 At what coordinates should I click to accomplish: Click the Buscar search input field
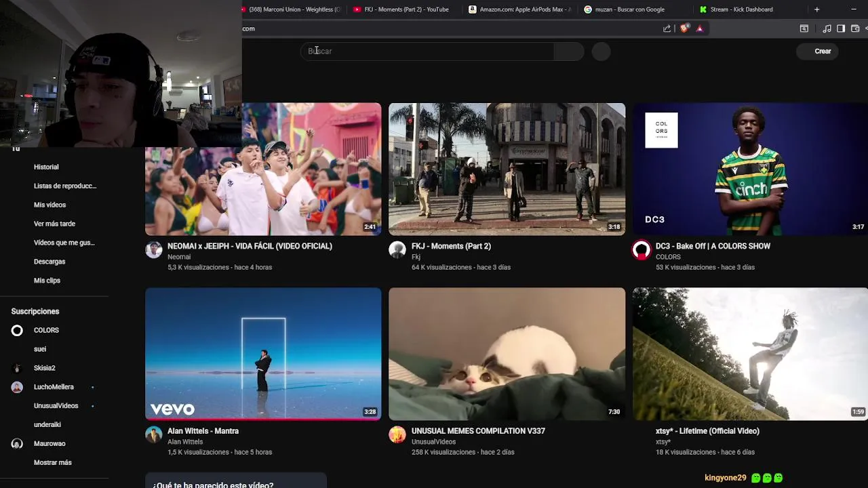tap(427, 52)
